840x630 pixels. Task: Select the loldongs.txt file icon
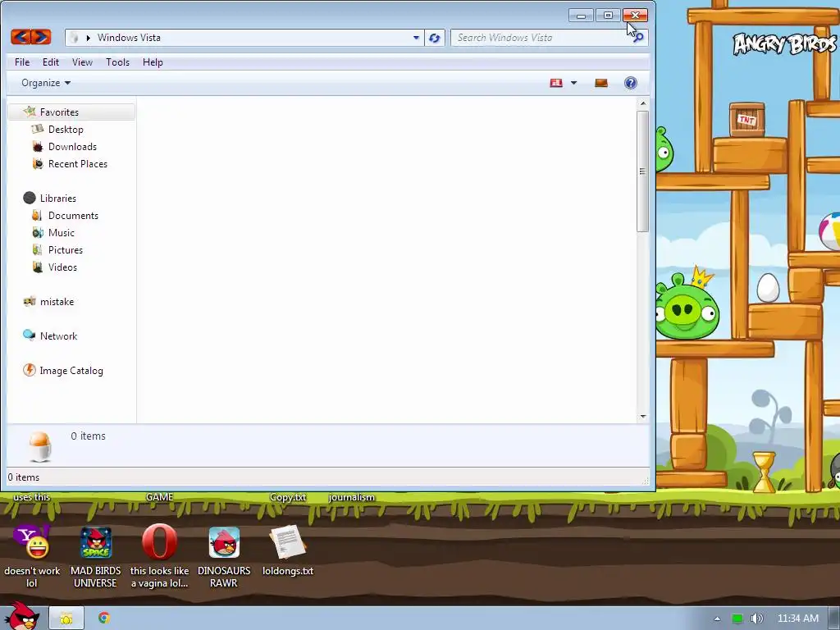[288, 542]
